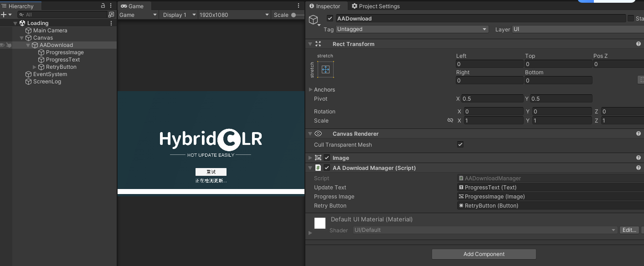Collapse the Loading scene in Hierarchy

pyautogui.click(x=15, y=23)
